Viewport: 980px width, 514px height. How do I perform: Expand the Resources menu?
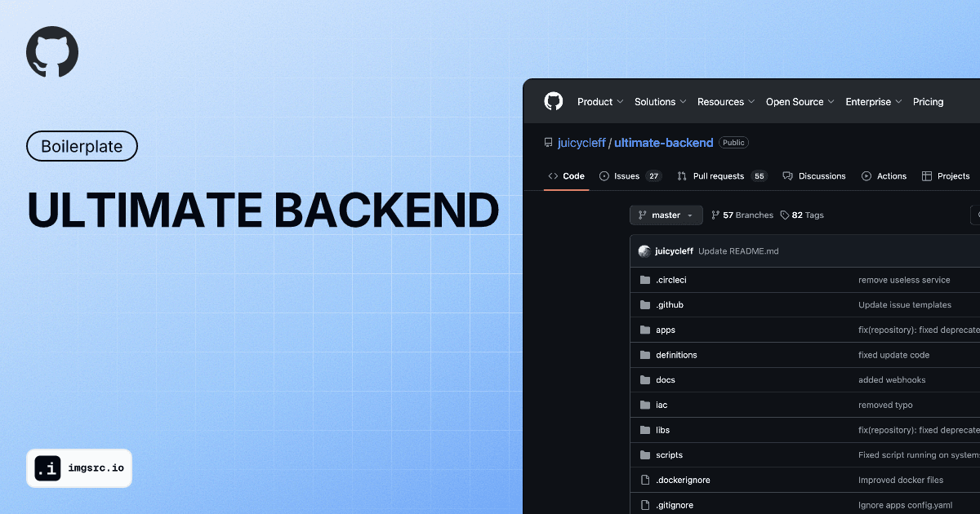(726, 102)
